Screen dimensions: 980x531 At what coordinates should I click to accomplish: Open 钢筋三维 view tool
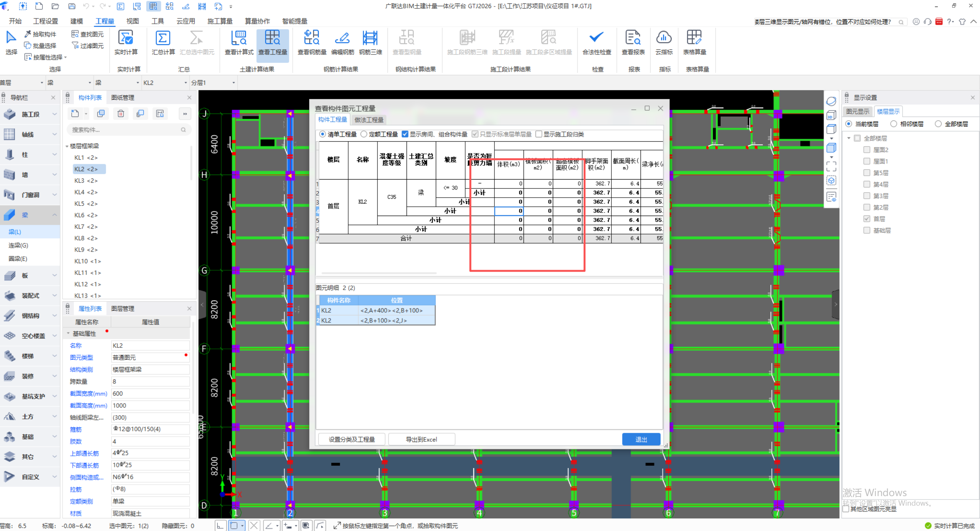(370, 38)
